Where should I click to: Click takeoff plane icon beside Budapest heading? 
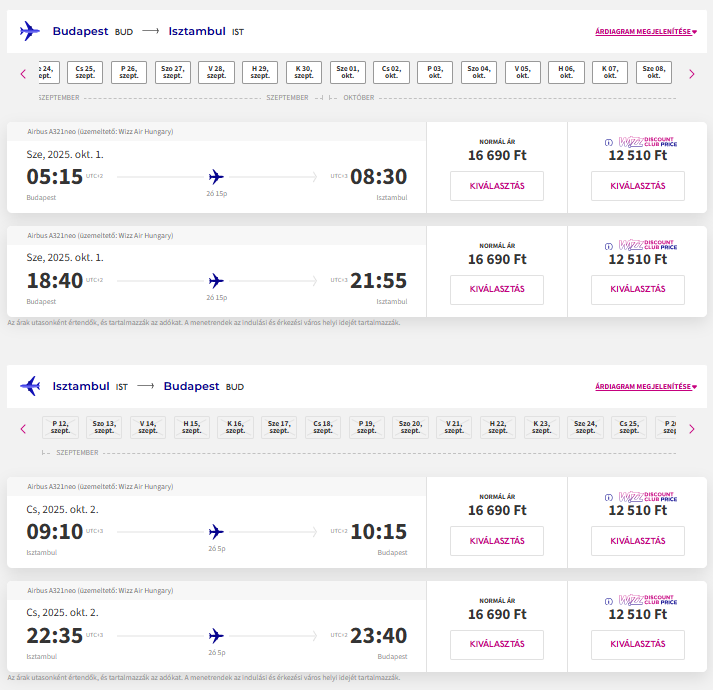[x=30, y=31]
